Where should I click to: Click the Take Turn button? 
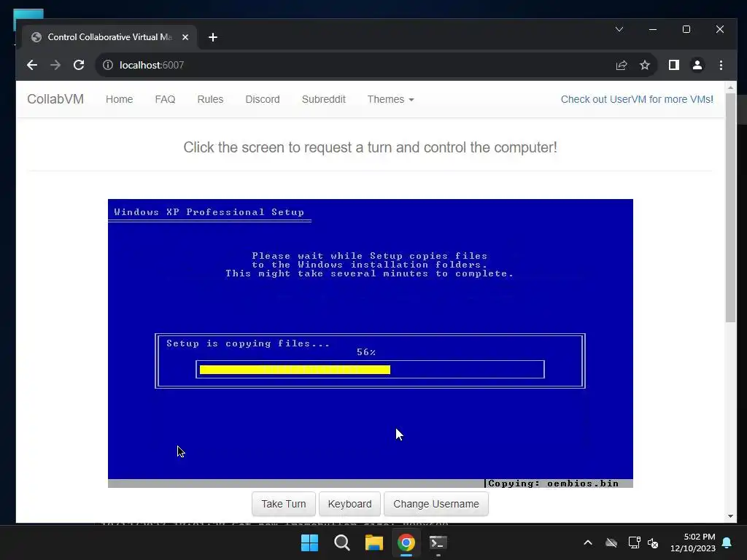point(284,504)
